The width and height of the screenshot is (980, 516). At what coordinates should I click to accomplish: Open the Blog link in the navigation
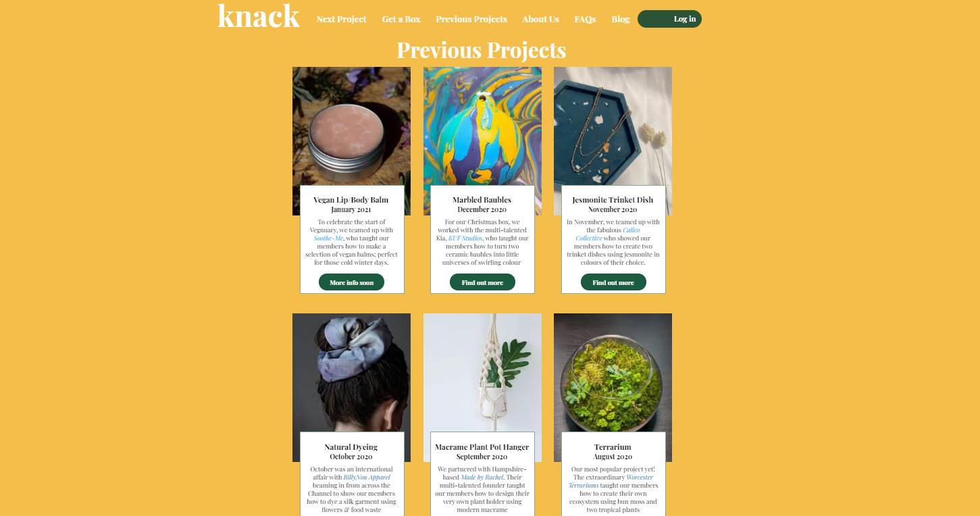[621, 19]
